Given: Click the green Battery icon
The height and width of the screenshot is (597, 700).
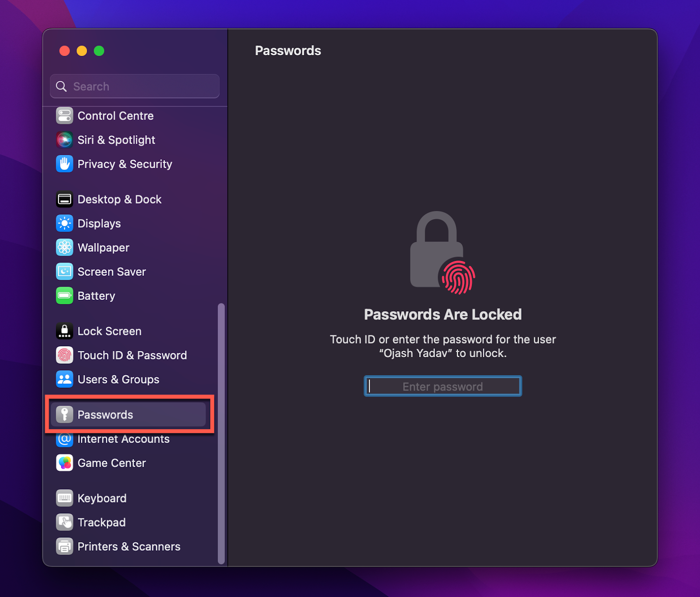Looking at the screenshot, I should click(64, 296).
